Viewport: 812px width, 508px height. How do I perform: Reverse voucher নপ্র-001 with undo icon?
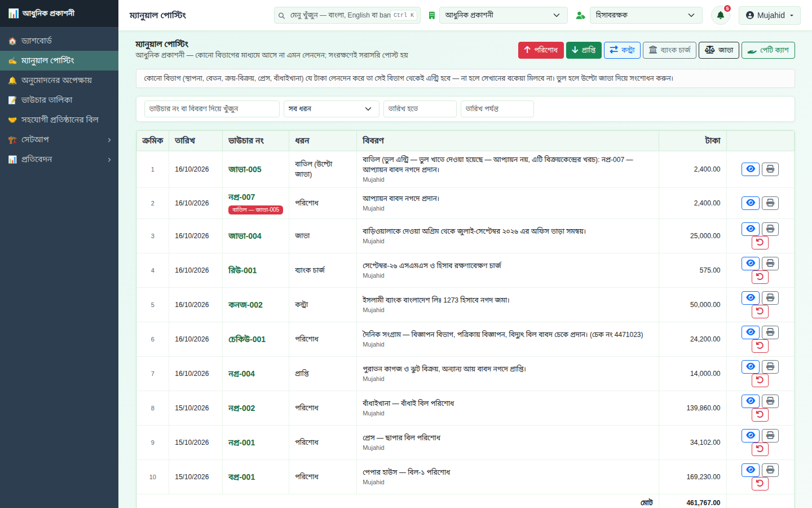(760, 449)
